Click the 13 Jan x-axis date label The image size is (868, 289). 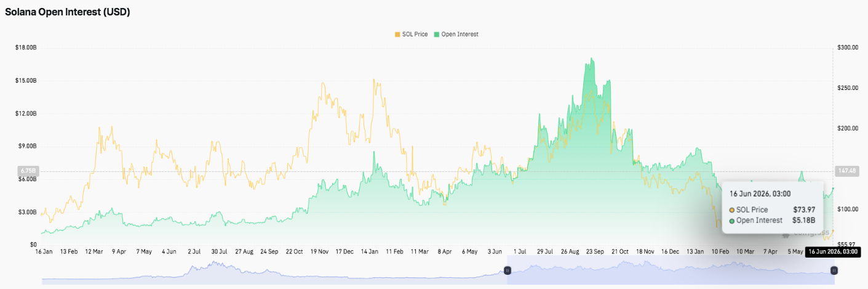pos(695,252)
